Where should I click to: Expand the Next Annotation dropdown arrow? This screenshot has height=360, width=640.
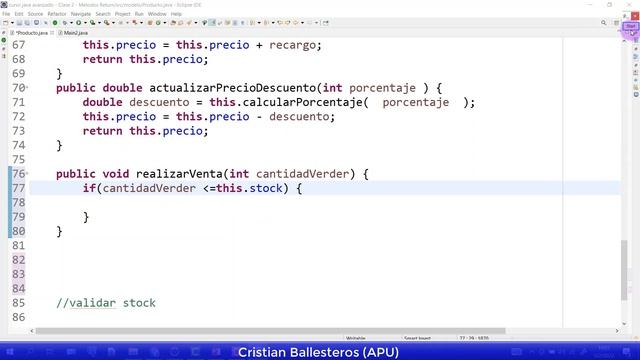[x=259, y=23]
